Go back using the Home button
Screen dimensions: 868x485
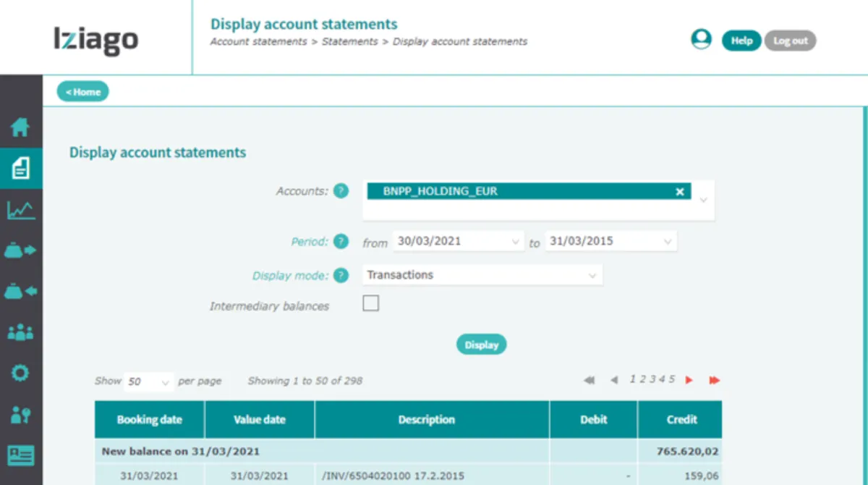point(83,92)
